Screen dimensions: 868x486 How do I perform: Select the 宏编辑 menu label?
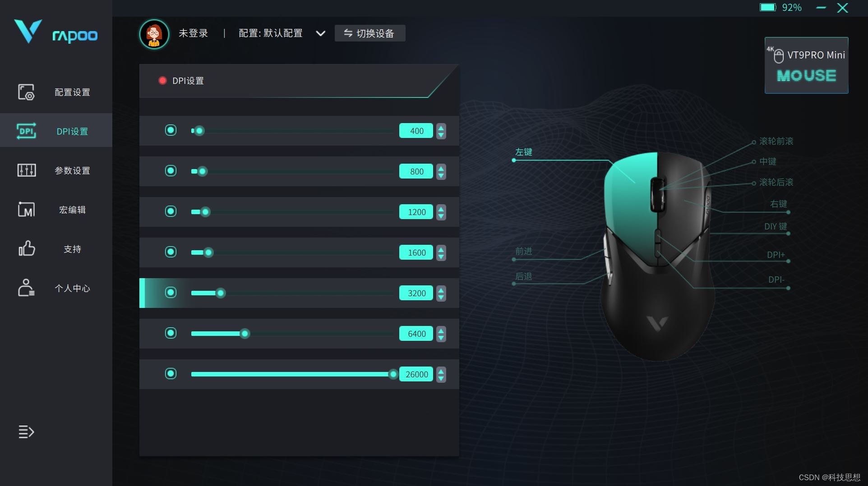tap(72, 210)
